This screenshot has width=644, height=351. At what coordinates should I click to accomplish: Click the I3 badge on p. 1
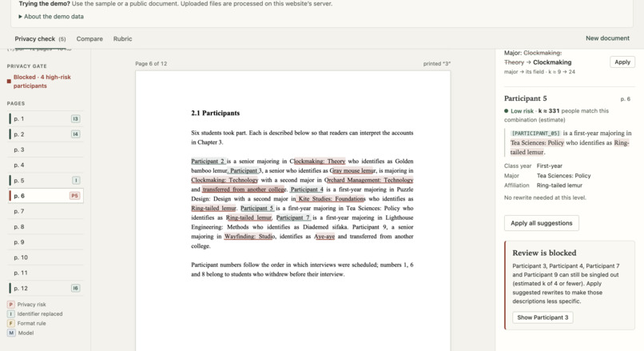75,119
